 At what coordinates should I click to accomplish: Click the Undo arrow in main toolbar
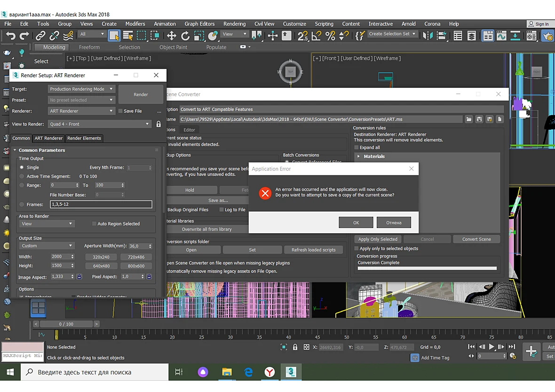tap(11, 36)
